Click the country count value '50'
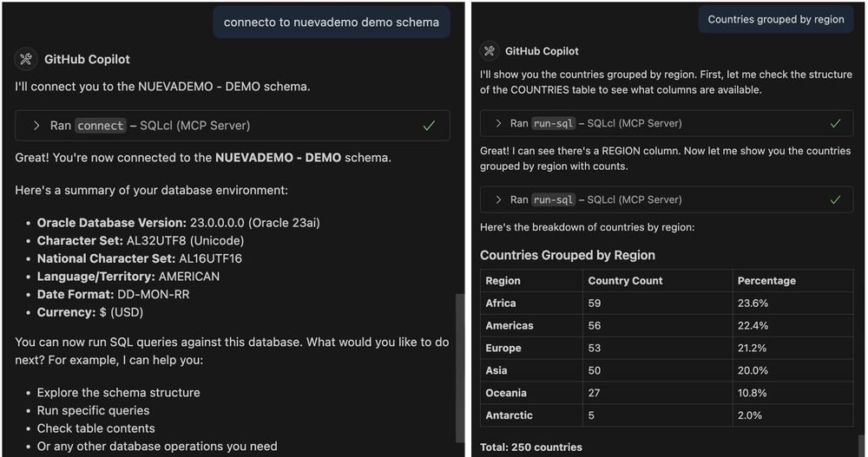 click(x=595, y=370)
